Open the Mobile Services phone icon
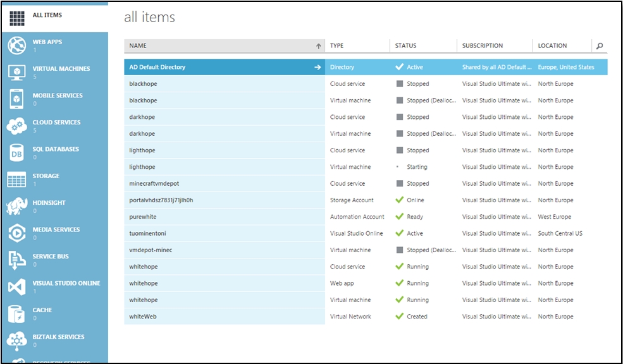Image resolution: width=623 pixels, height=364 pixels. point(16,99)
